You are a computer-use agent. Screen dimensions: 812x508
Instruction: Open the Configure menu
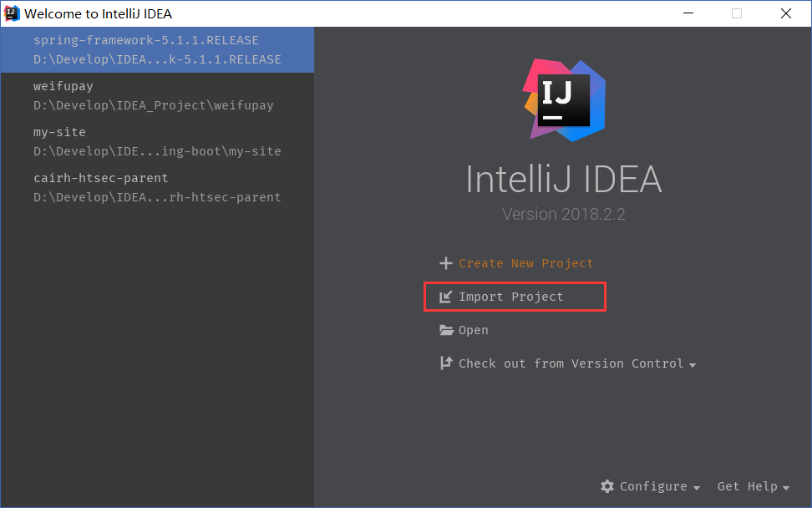[x=653, y=486]
